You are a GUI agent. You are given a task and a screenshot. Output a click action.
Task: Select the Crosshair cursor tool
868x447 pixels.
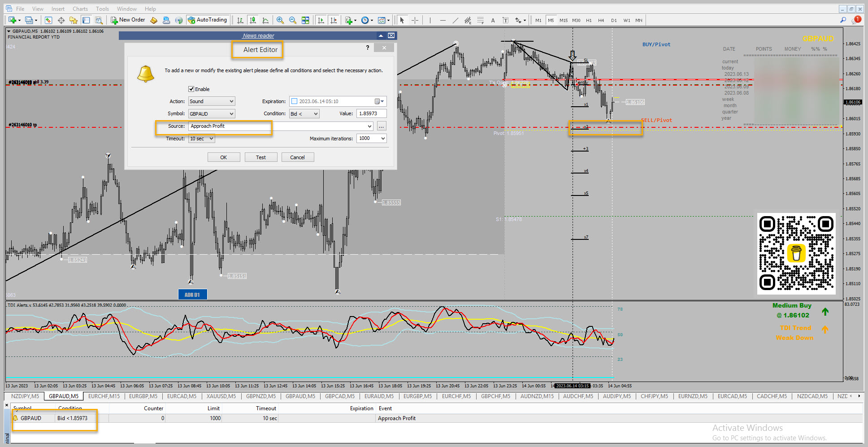[x=415, y=20]
